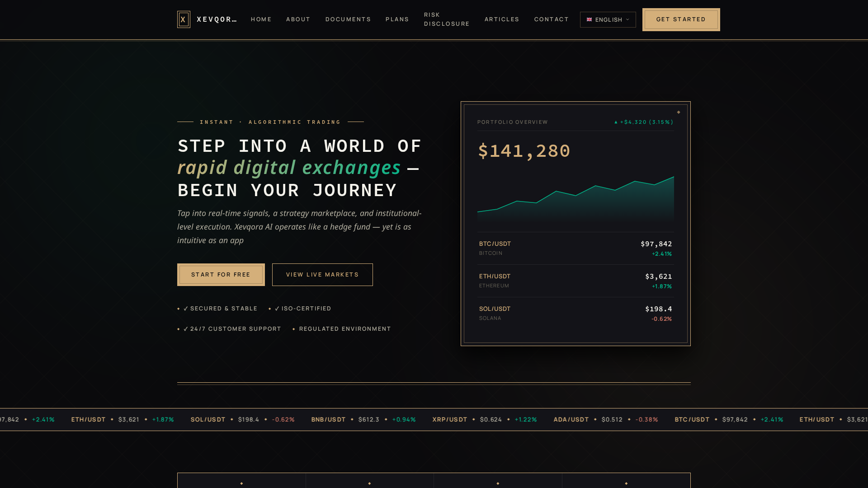The height and width of the screenshot is (488, 868).
Task: Click Instant Algorithmic Trading tagline
Action: click(270, 122)
